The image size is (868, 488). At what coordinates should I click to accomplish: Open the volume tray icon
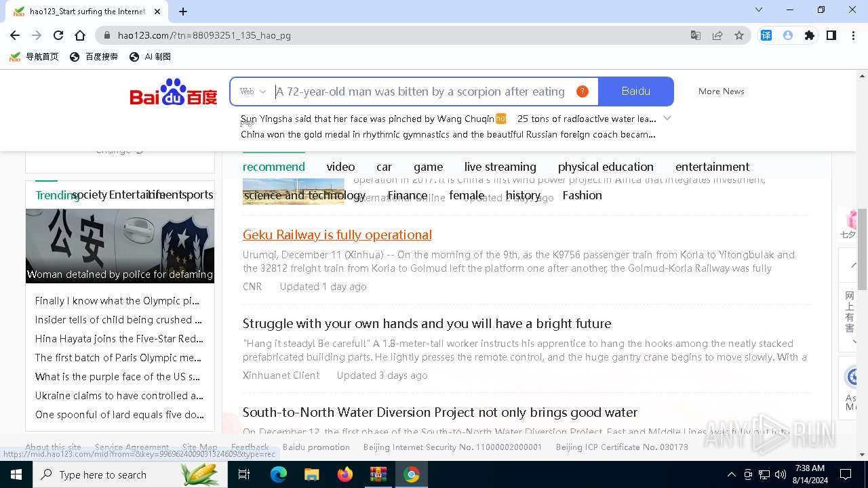[781, 474]
